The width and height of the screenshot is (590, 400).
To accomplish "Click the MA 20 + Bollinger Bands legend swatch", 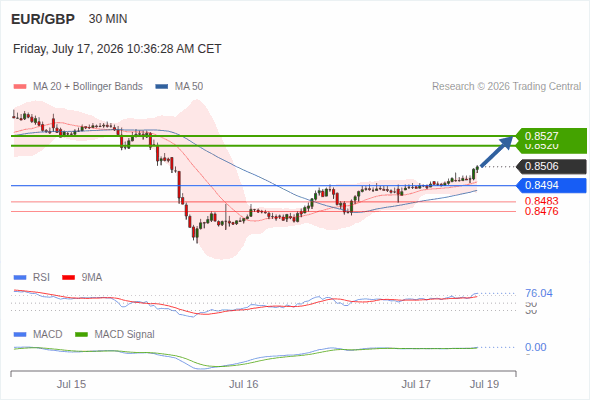I will click(x=20, y=87).
